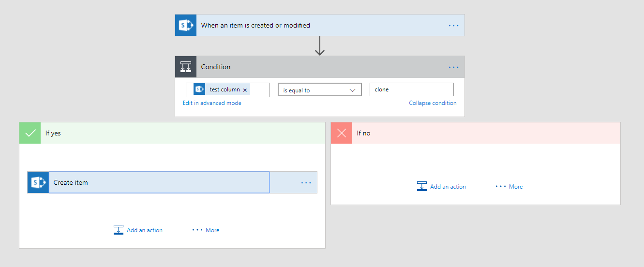Click the green checkmark If yes icon
The image size is (644, 267).
pos(30,133)
